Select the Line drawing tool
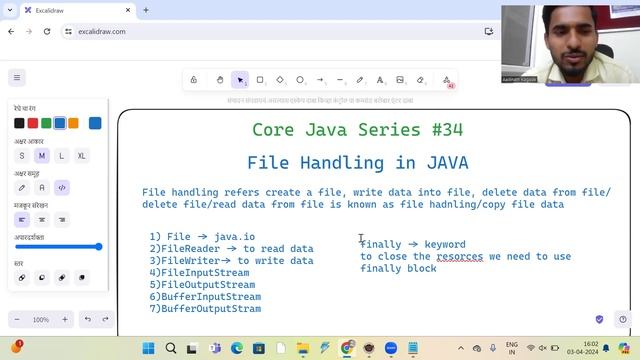The height and width of the screenshot is (360, 640). point(340,80)
